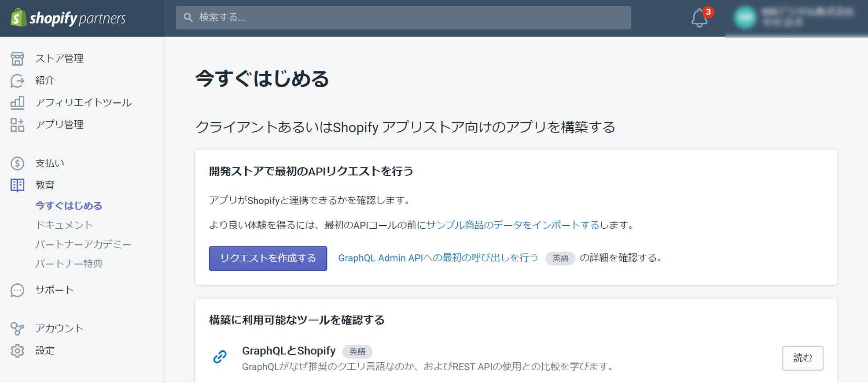This screenshot has height=383, width=868.
Task: Select the アフィリエイトツール chart icon
Action: (17, 103)
